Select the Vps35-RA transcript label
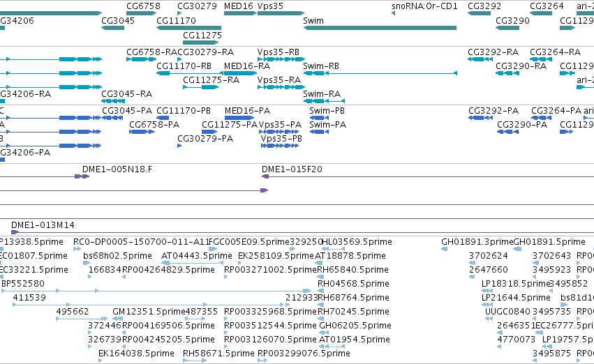Screen dimensions: 594x364 pyautogui.click(x=279, y=79)
